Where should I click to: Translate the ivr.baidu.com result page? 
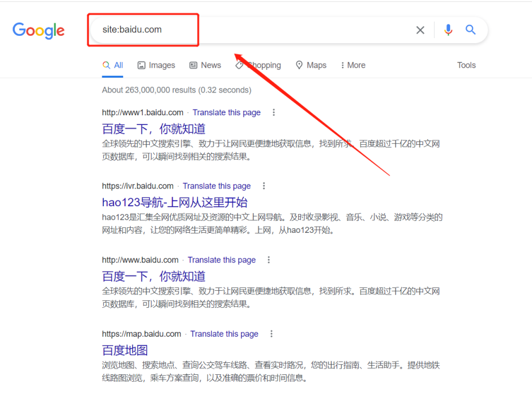pos(217,186)
